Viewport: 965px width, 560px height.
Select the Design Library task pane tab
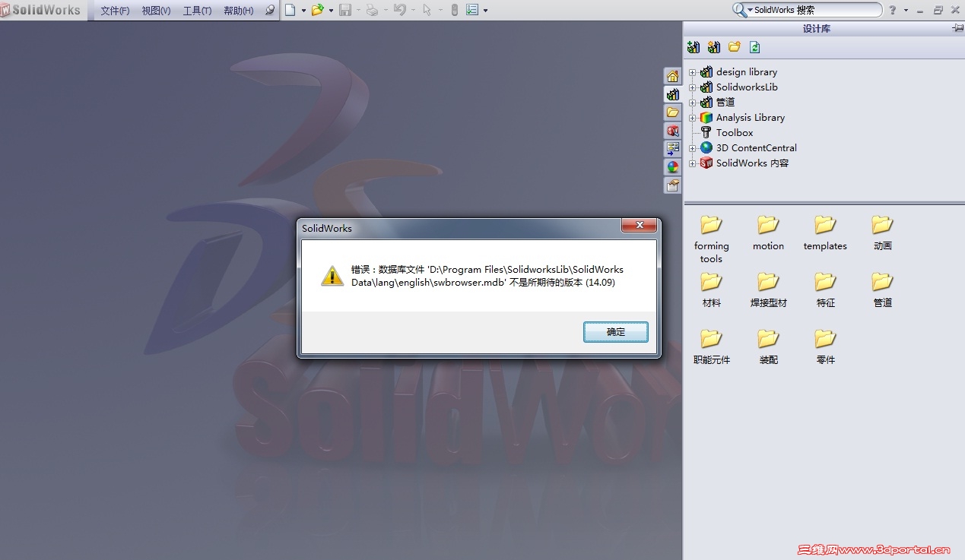pyautogui.click(x=672, y=94)
